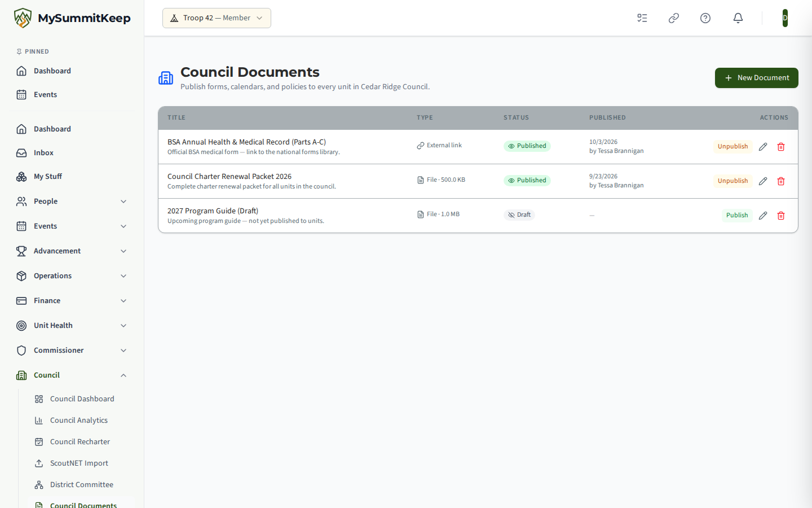This screenshot has height=508, width=812.
Task: Expand the Finance menu chevron
Action: click(x=123, y=301)
